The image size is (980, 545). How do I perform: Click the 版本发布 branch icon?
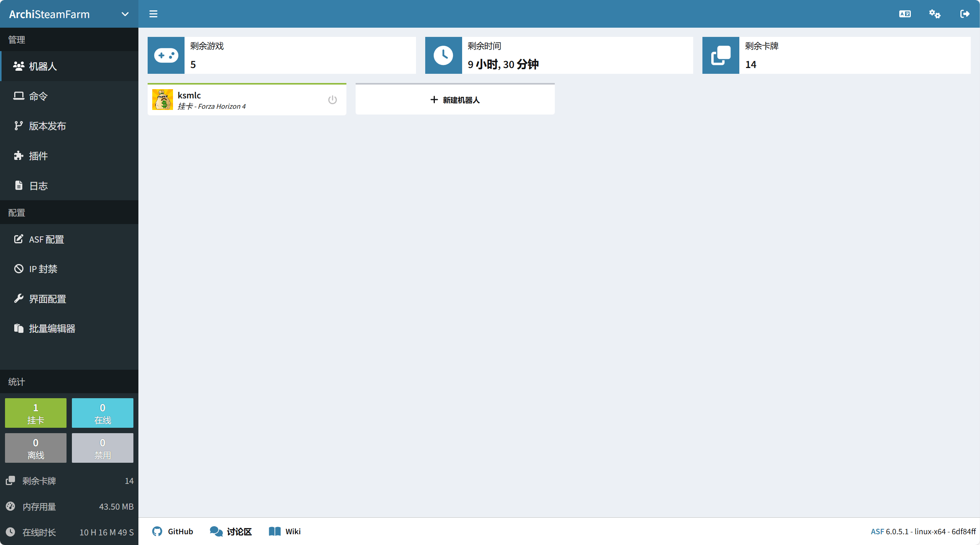[18, 126]
